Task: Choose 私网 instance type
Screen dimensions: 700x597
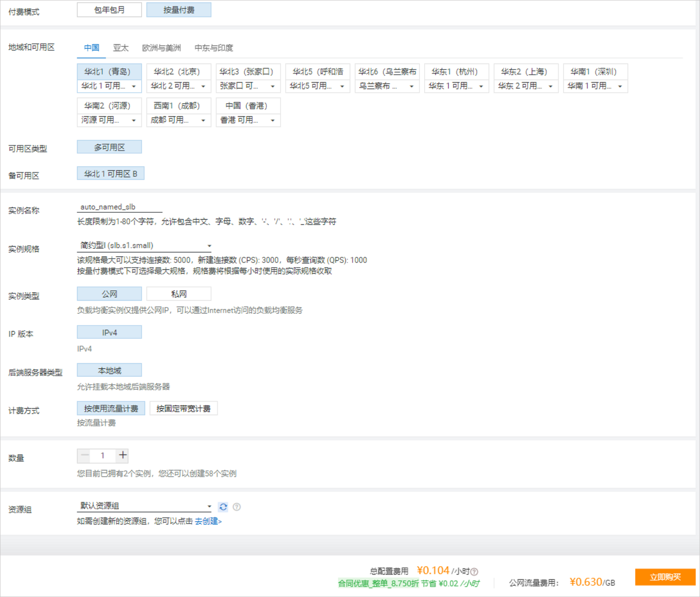Action: tap(178, 294)
